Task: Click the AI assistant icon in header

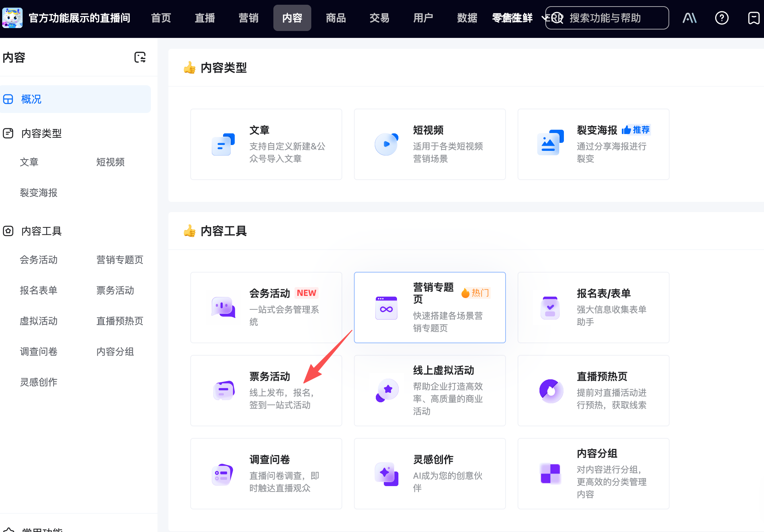Action: click(689, 18)
